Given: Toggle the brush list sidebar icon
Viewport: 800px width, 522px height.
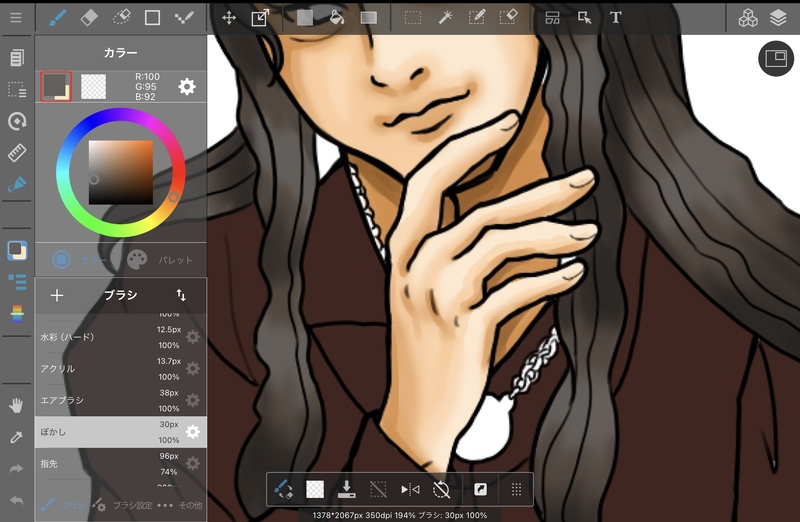Looking at the screenshot, I should click(x=17, y=282).
